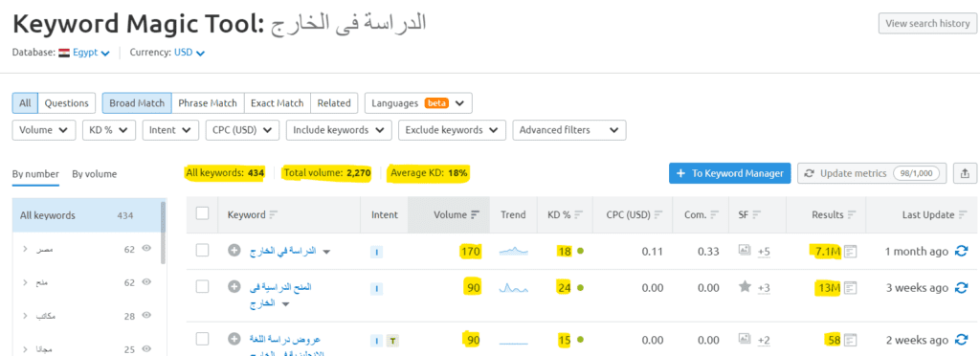Screen dimensions: 980x356
Task: Toggle eye icon for the مجانا group
Action: click(146, 348)
